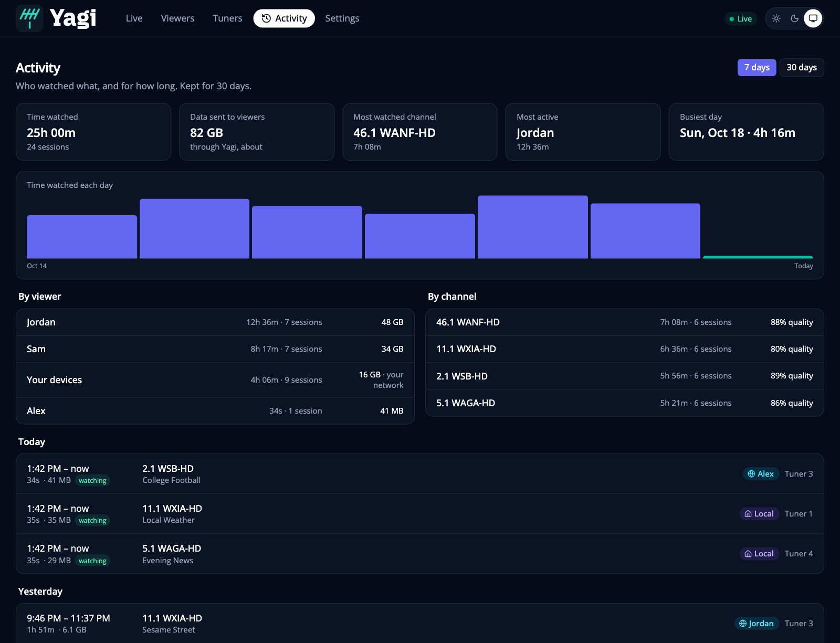
Task: Go to the Tuners tab
Action: pyautogui.click(x=227, y=18)
